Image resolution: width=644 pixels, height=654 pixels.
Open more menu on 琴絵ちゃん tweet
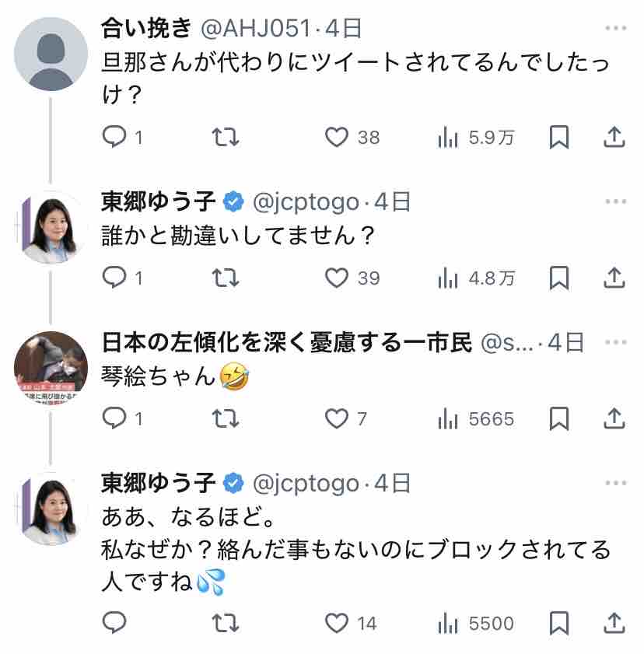615,342
